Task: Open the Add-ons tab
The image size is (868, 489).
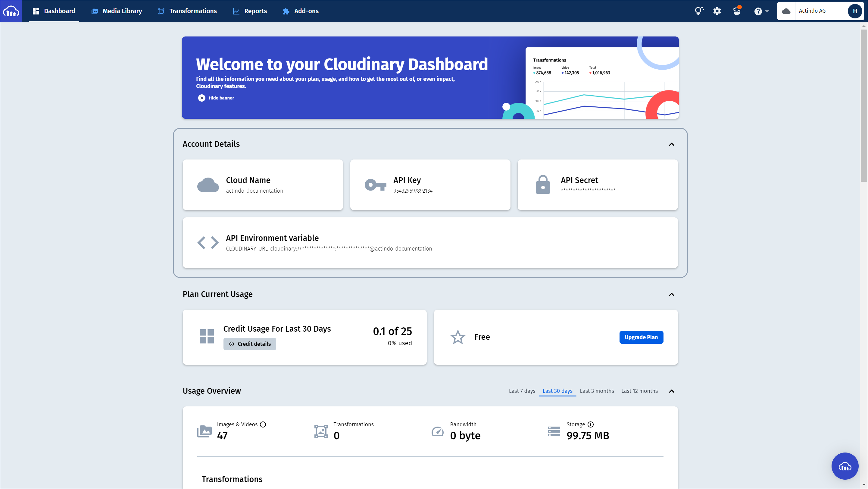Action: pyautogui.click(x=301, y=11)
